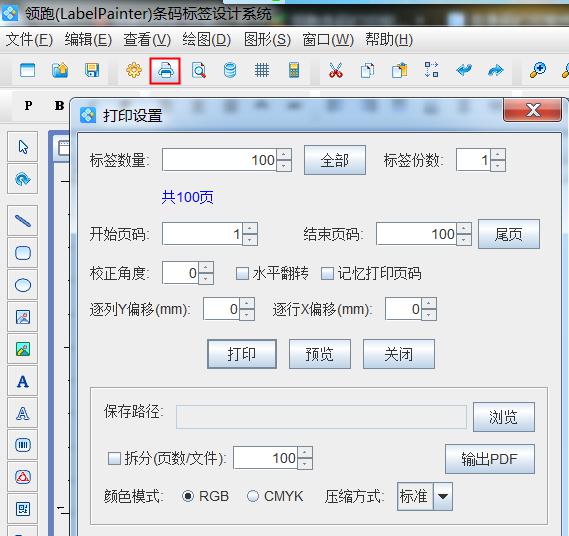569x536 pixels.
Task: Click the 尾页 button
Action: coord(509,234)
